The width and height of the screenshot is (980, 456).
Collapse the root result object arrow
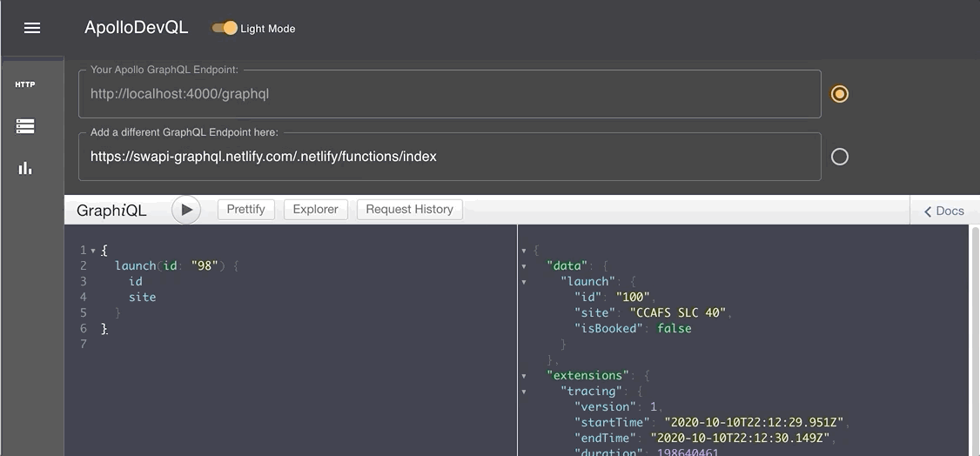(524, 251)
